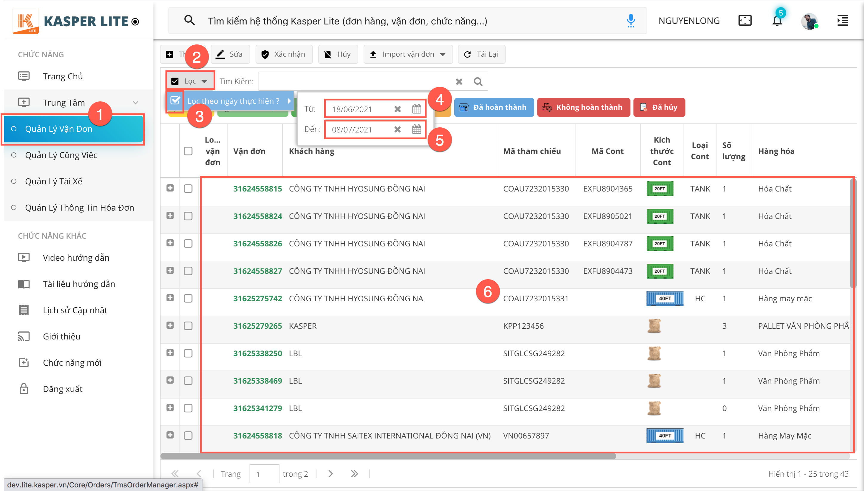
Task: Click the magnifier icon in Tìm Kiếm box
Action: coord(478,81)
